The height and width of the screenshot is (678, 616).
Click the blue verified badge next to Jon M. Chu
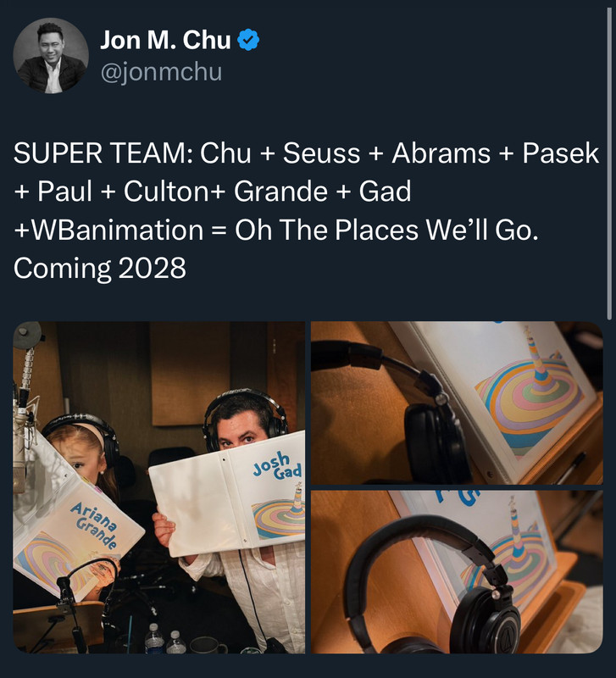(248, 40)
